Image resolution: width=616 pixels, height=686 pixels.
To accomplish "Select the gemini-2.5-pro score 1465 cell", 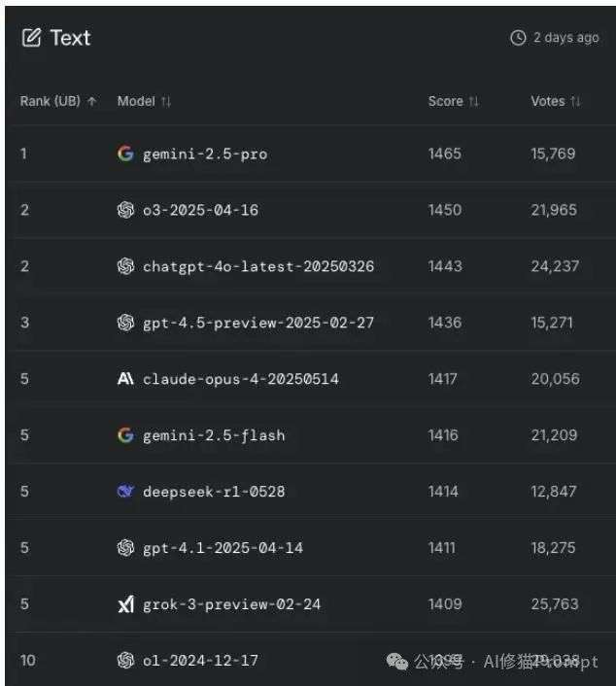I will (444, 154).
